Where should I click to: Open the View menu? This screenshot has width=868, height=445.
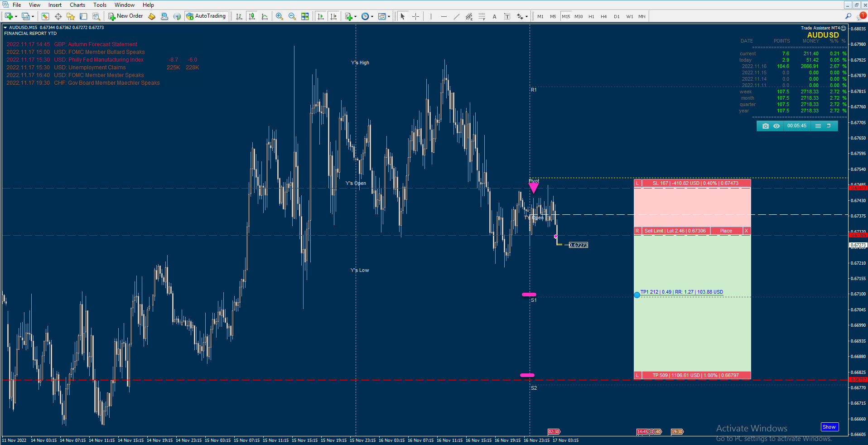click(34, 5)
